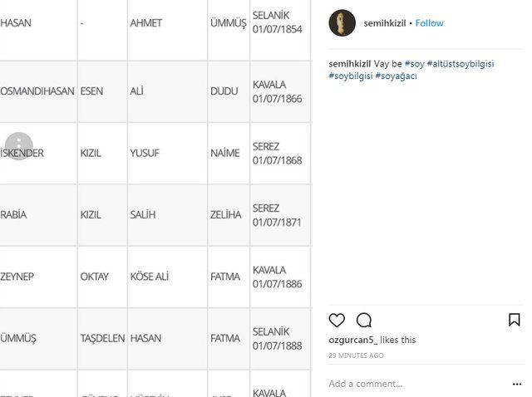
Task: Open the #soy hashtag
Action: pos(414,64)
